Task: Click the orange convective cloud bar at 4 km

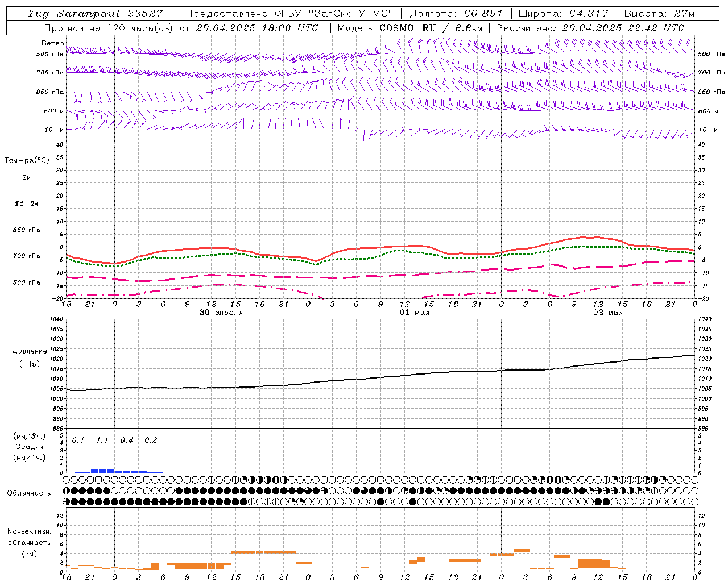Action: point(263,552)
